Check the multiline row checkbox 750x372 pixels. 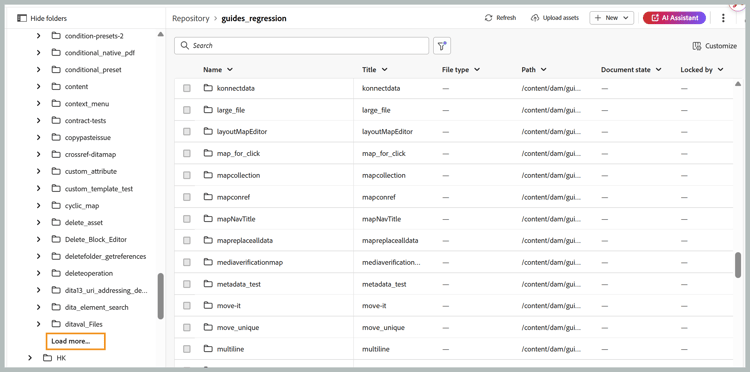coord(187,349)
